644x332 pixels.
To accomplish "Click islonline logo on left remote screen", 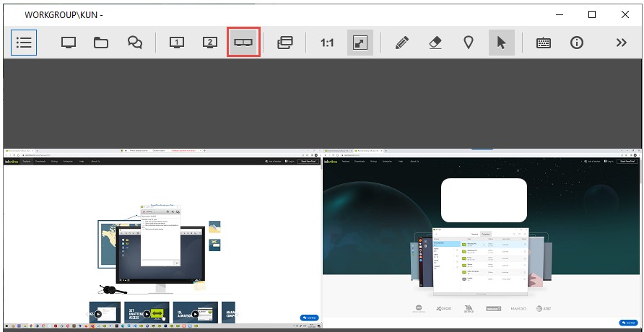I will (x=12, y=161).
